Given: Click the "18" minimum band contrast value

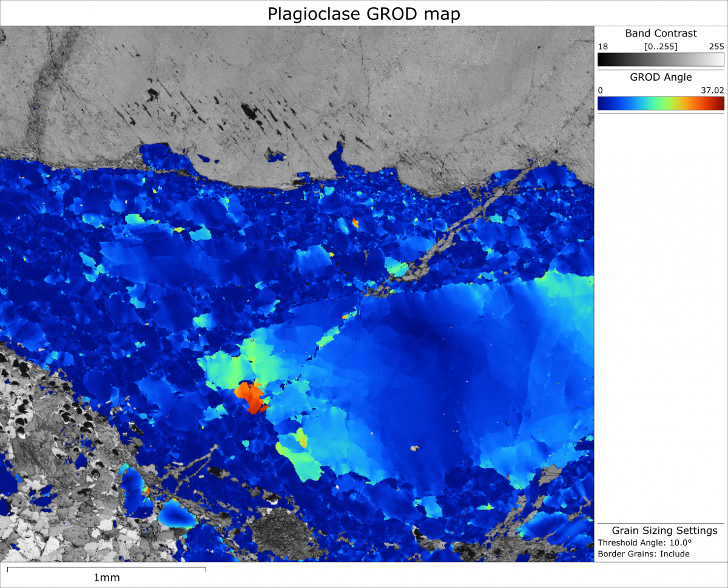Looking at the screenshot, I should pos(604,46).
